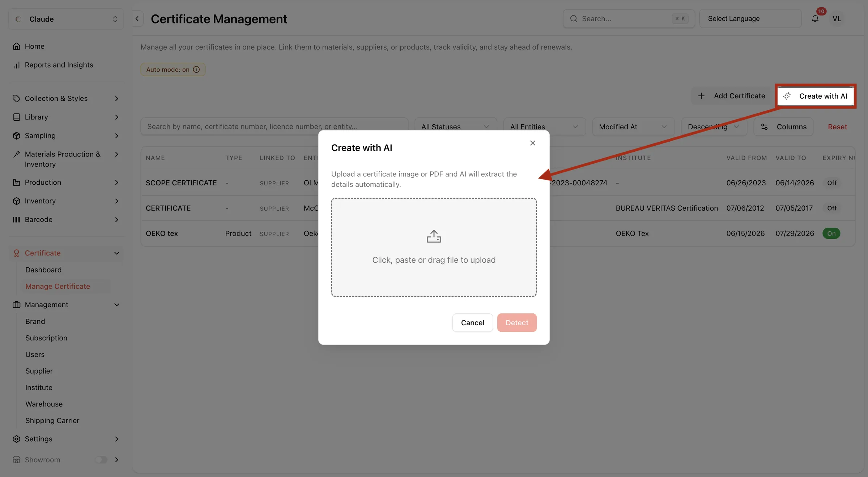868x477 pixels.
Task: Open notifications bell icon
Action: coord(815,19)
